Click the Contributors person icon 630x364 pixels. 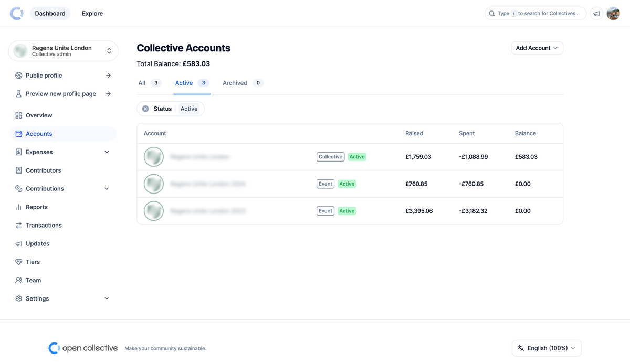click(x=19, y=170)
